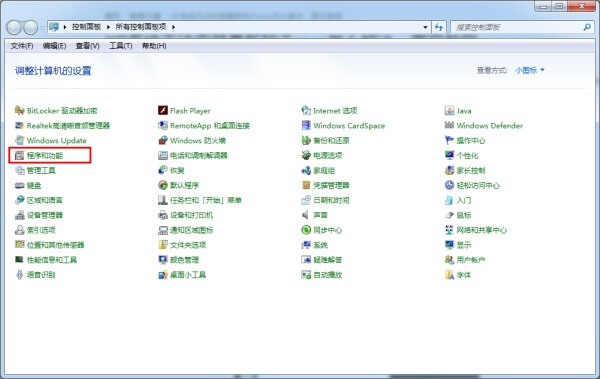Click the 任务栏和「开始」菜单 link
Viewport: 600px width, 379px height.
click(x=206, y=200)
